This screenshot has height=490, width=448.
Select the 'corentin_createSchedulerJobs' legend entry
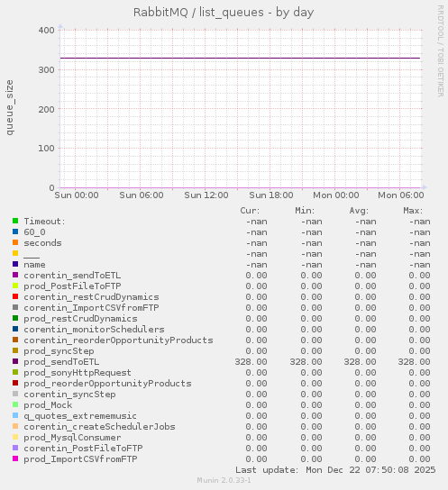pyautogui.click(x=99, y=427)
